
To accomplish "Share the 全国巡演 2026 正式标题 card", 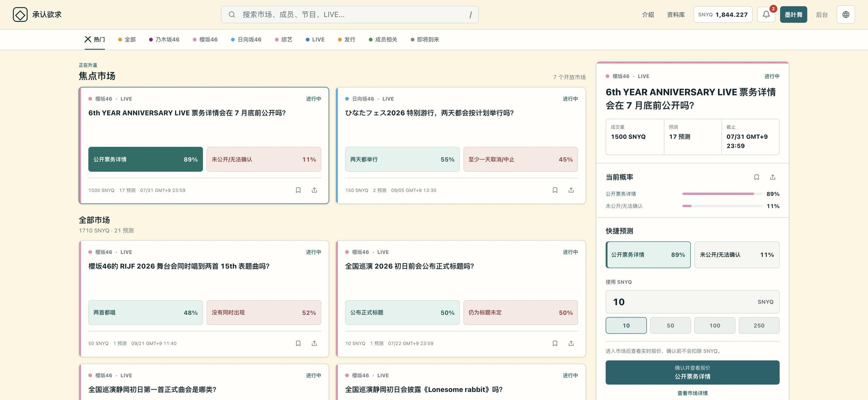I will (571, 344).
